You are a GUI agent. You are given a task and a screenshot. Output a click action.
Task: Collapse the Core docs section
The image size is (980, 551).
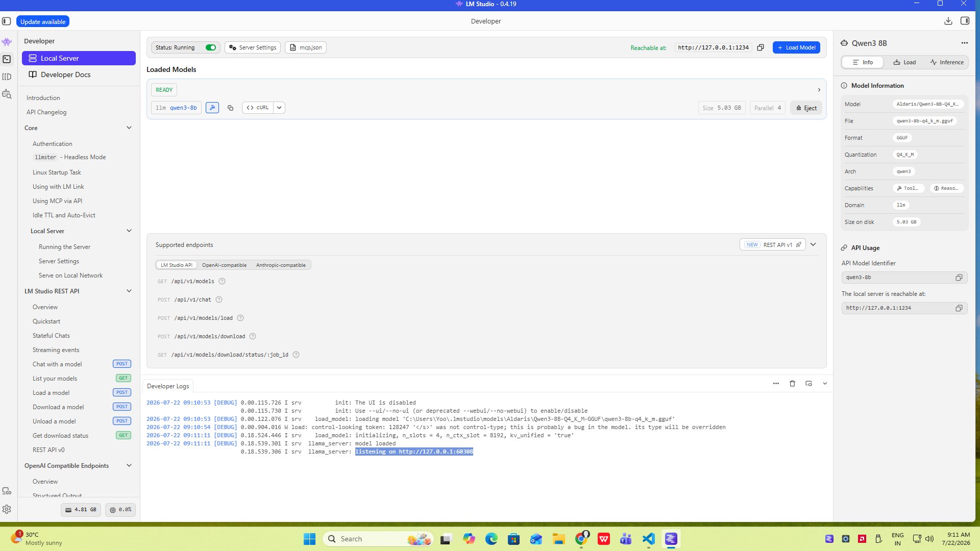[129, 128]
